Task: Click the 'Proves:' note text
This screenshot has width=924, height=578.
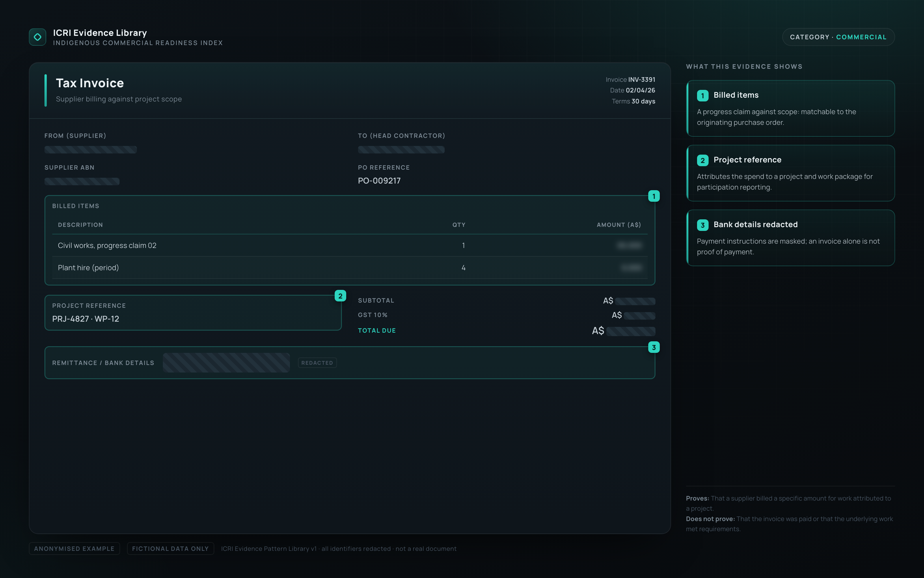Action: pos(788,503)
